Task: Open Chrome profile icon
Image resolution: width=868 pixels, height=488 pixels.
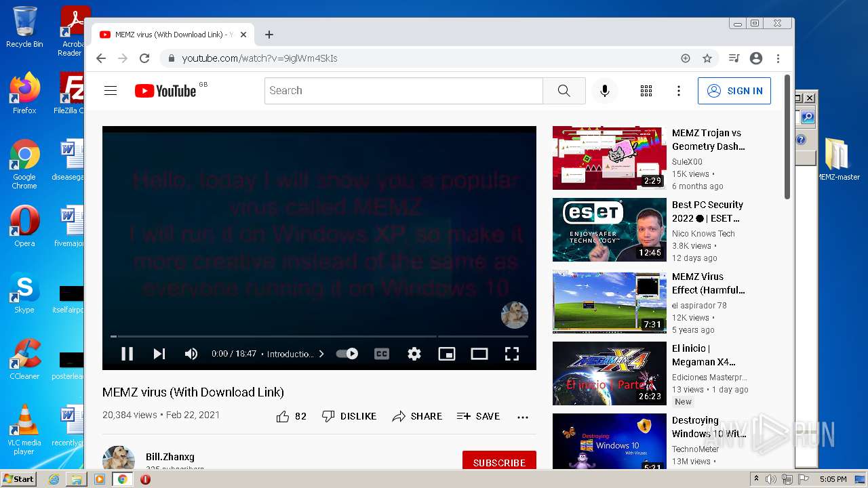Action: click(756, 58)
